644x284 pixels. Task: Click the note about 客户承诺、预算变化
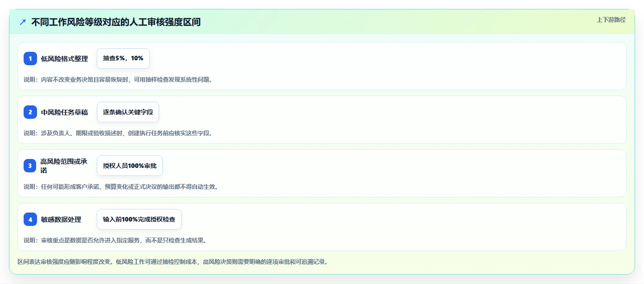point(121,187)
